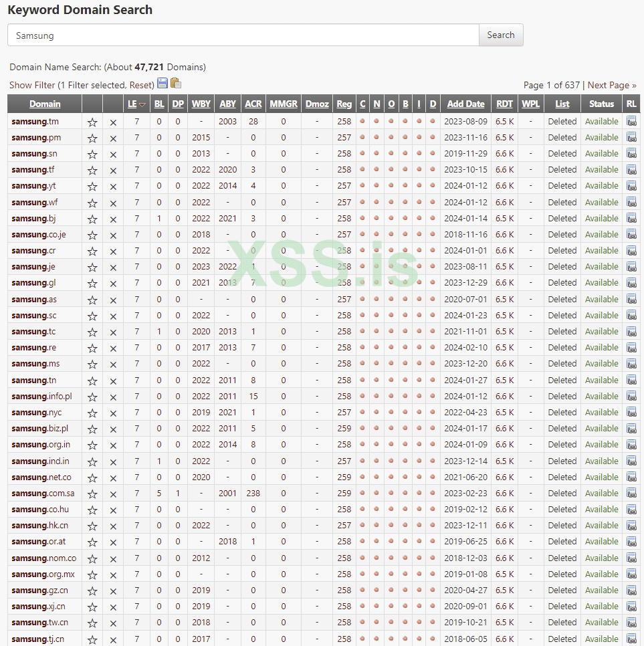This screenshot has height=646, width=644.
Task: Open related links icon for samsung.org.in
Action: click(x=631, y=445)
